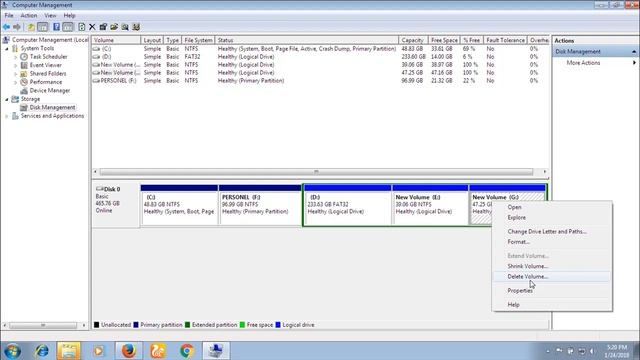Screen dimensions: 640x360
Task: Open Internet Explorer from the taskbar
Action: (x=41, y=351)
